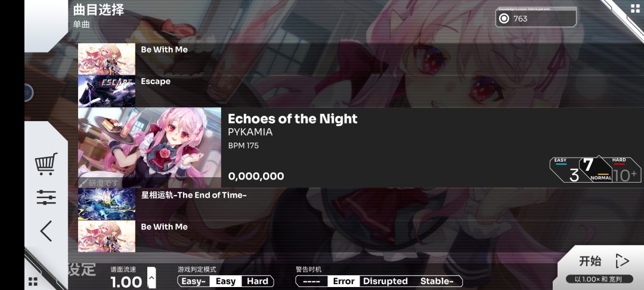Tap the grid icon at top right

point(636,8)
